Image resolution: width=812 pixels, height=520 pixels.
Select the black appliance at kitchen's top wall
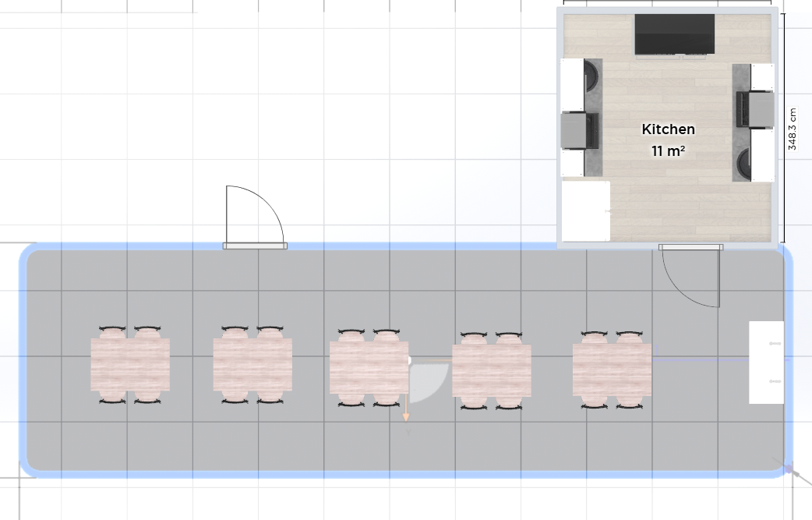[x=674, y=34]
